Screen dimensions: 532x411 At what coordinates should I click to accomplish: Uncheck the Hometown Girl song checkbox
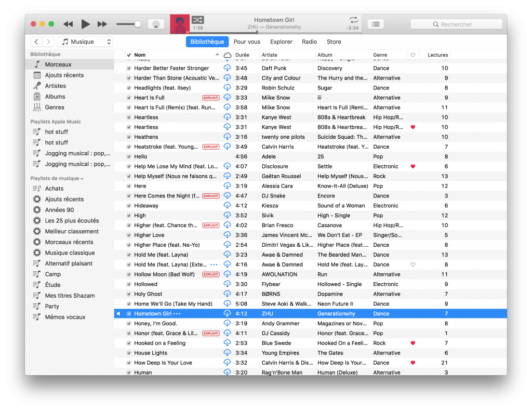129,314
